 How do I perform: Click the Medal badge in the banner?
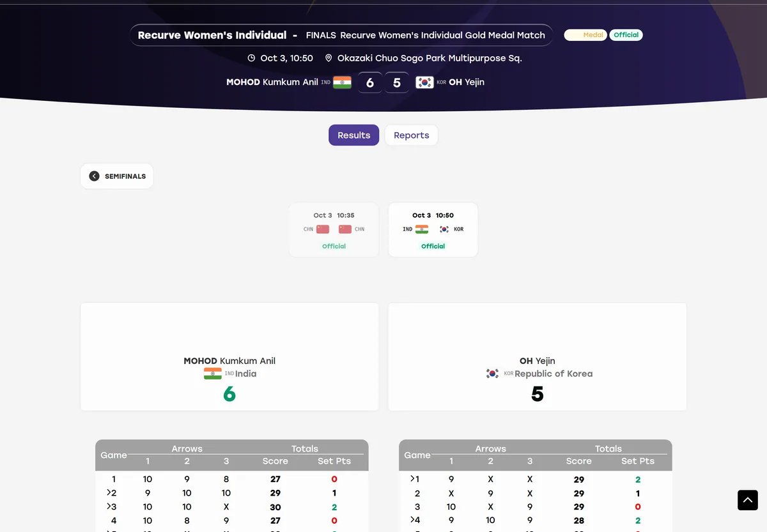[x=585, y=35]
